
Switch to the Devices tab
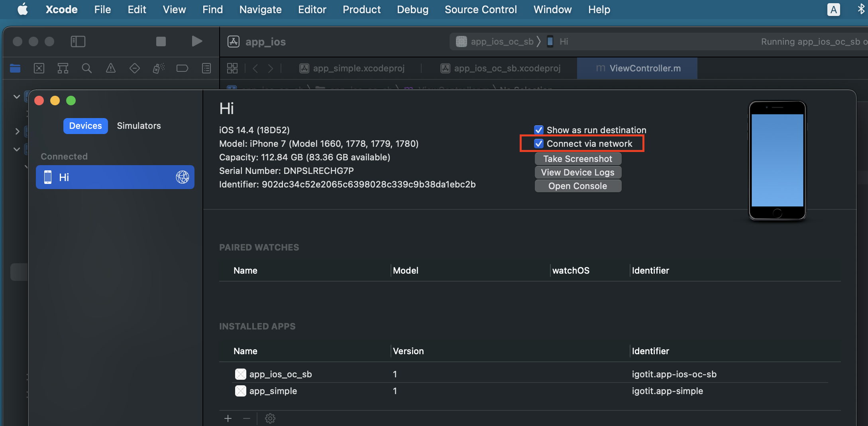(x=86, y=126)
